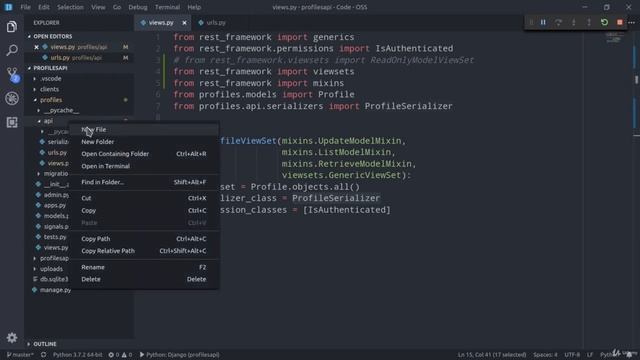Choose Rename from context menu

(x=144, y=267)
